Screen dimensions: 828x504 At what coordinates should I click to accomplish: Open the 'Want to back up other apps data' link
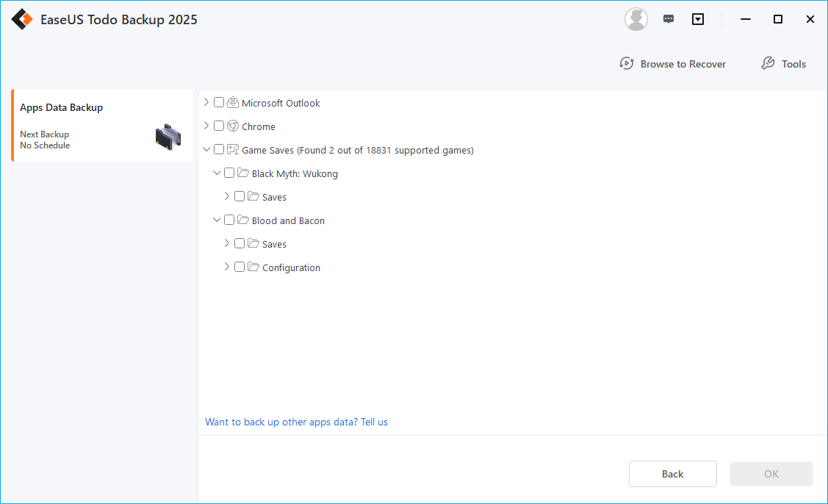296,422
